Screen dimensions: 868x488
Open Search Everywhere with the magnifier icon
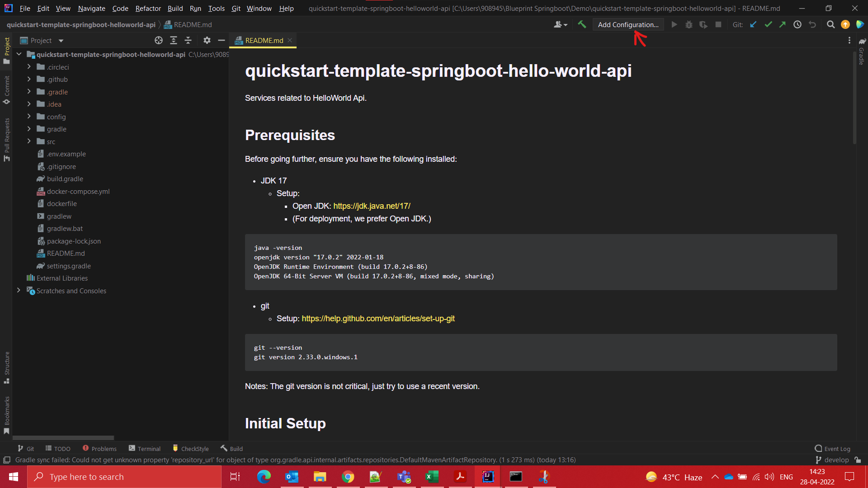[x=831, y=24]
